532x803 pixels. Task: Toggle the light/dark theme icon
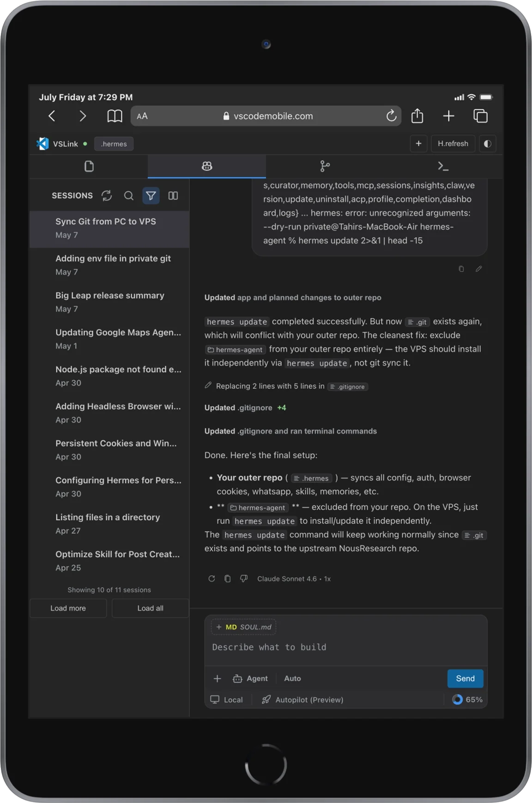tap(487, 144)
